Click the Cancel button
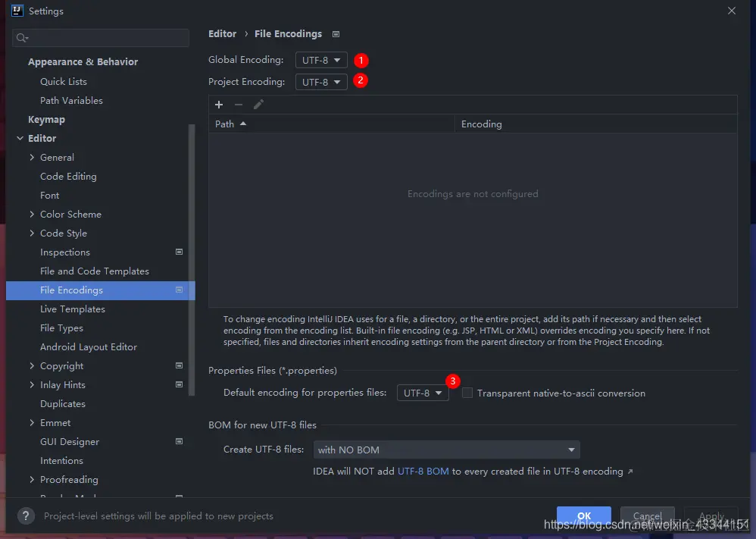The height and width of the screenshot is (539, 756). click(648, 515)
